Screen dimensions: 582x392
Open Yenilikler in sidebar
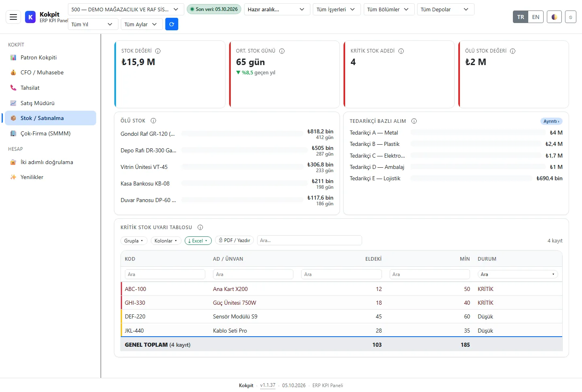[51, 177]
